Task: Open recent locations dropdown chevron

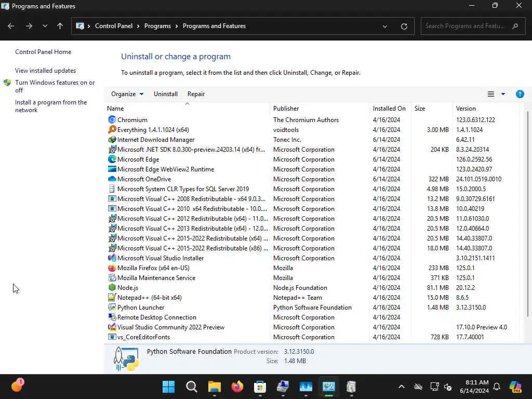Action: [45, 26]
